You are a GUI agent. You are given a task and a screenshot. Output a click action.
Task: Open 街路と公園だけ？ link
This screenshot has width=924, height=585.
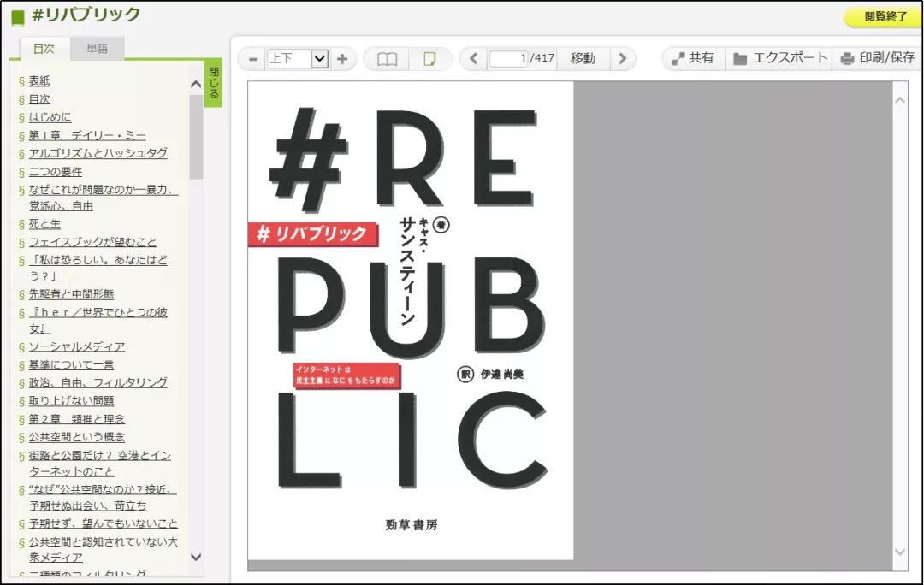click(100, 464)
